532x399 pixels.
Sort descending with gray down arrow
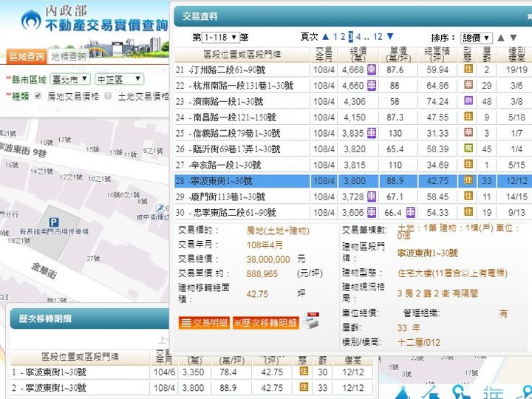pyautogui.click(x=514, y=38)
